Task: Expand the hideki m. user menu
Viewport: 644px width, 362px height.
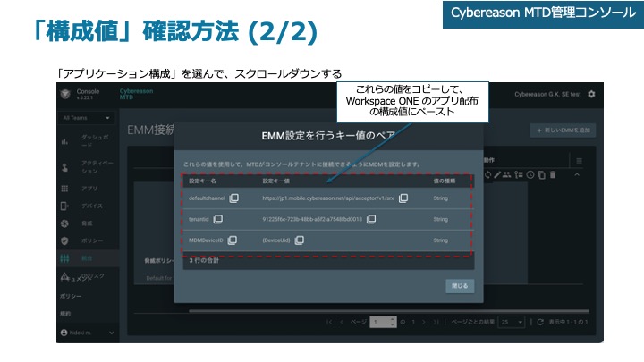Action: coord(87,333)
